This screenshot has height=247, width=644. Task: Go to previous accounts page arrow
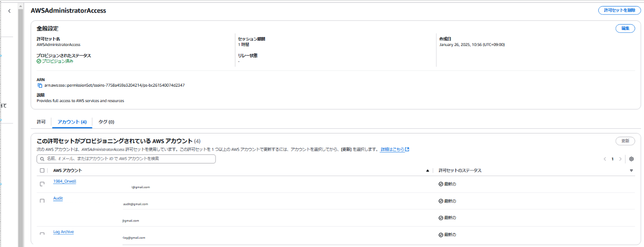[605, 159]
